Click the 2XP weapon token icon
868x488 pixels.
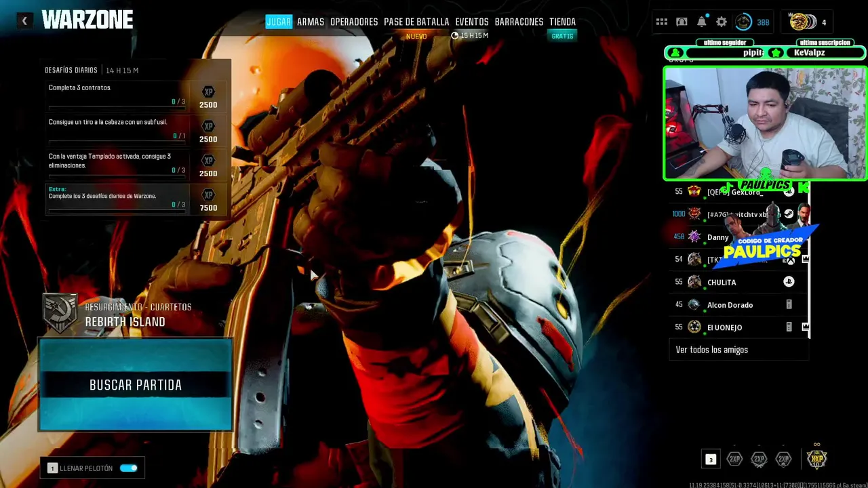tap(759, 459)
